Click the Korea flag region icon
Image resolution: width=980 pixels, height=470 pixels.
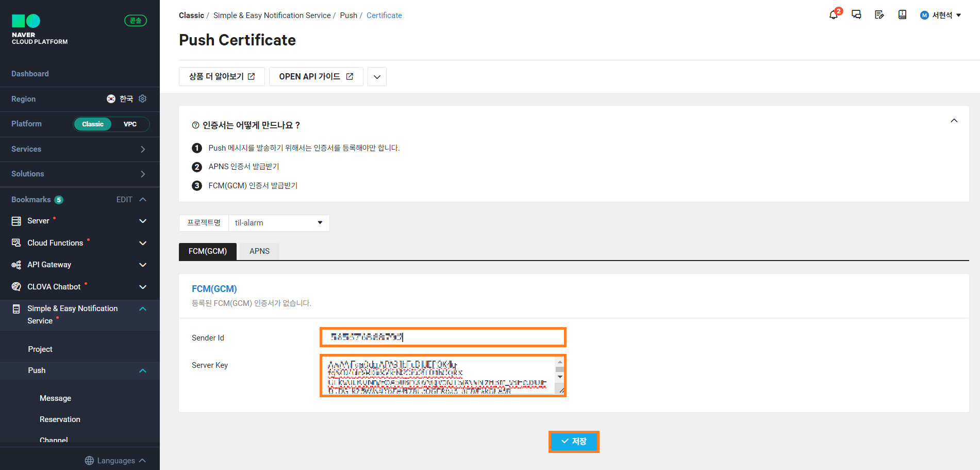click(x=111, y=99)
